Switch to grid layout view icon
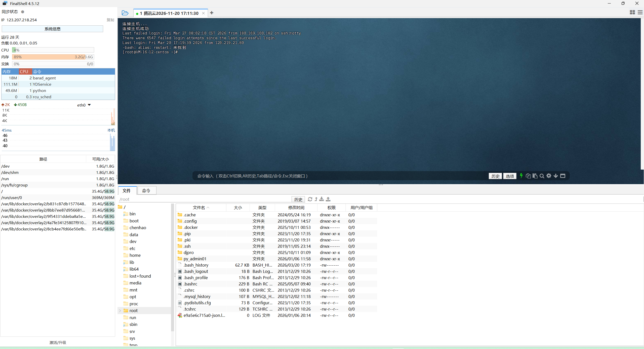 click(632, 12)
